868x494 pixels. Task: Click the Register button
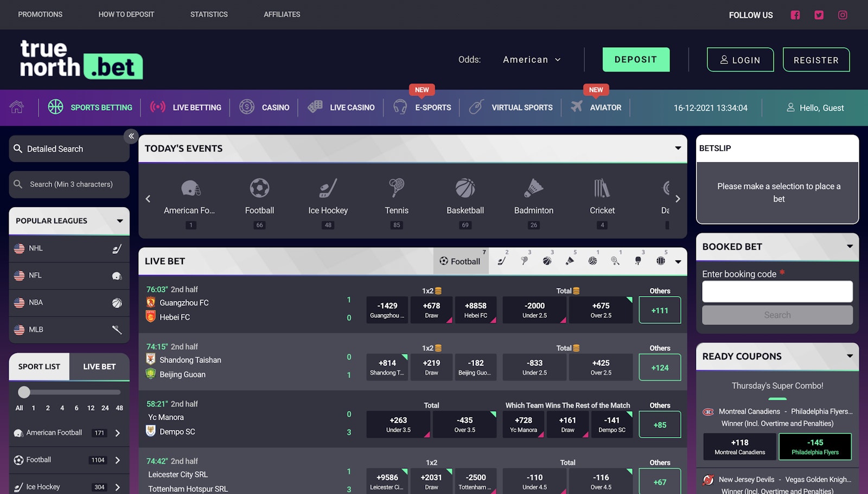[x=816, y=60]
